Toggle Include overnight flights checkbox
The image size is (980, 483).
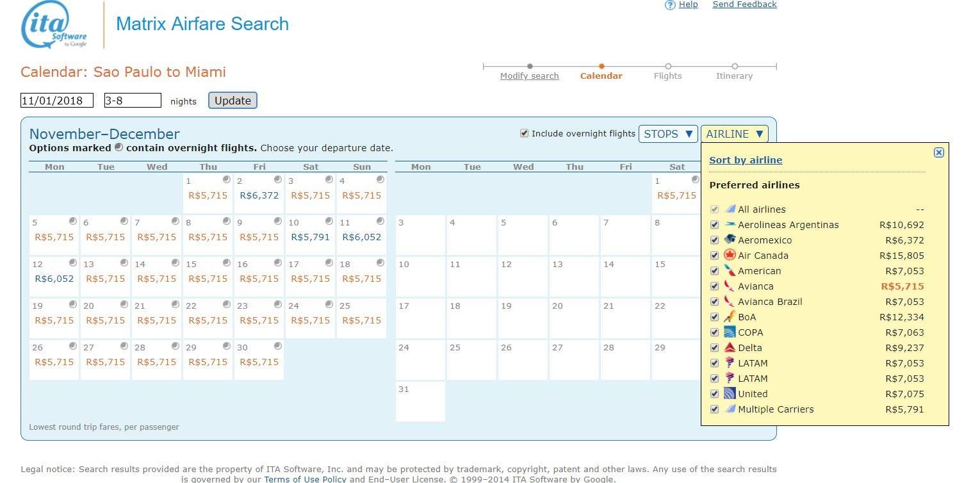525,133
